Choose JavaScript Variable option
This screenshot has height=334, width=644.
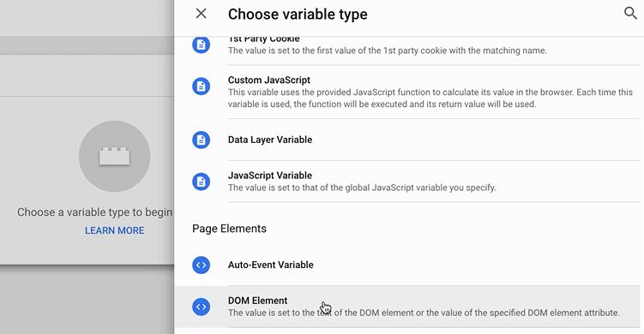(407, 182)
